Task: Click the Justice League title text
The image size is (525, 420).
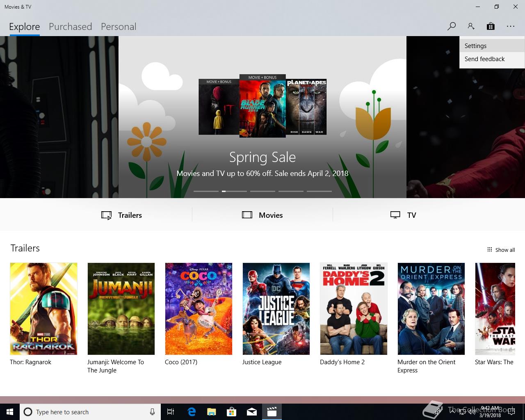Action: click(262, 362)
